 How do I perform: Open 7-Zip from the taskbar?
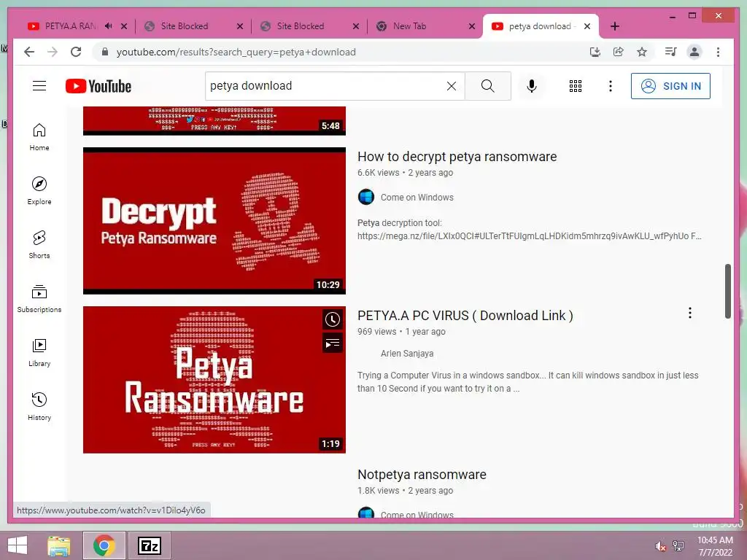(x=149, y=545)
